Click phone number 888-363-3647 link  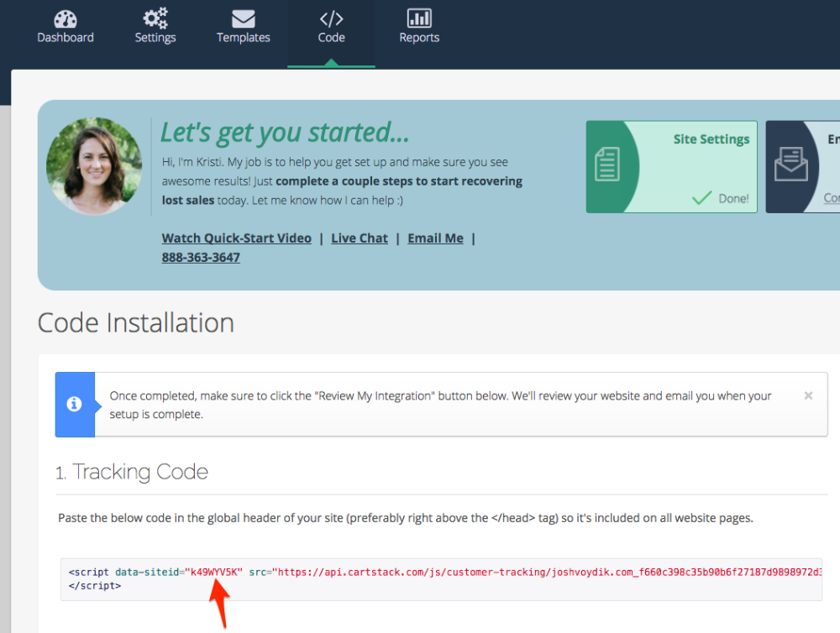pos(201,258)
